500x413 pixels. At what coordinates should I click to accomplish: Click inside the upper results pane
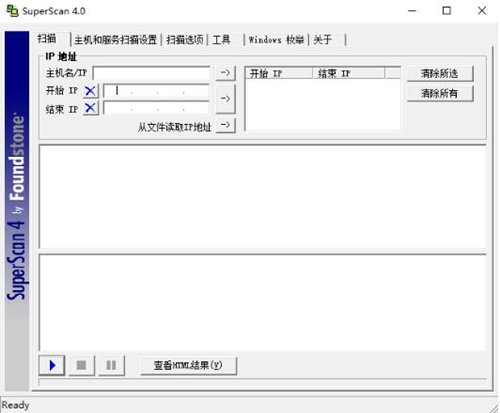coord(262,196)
